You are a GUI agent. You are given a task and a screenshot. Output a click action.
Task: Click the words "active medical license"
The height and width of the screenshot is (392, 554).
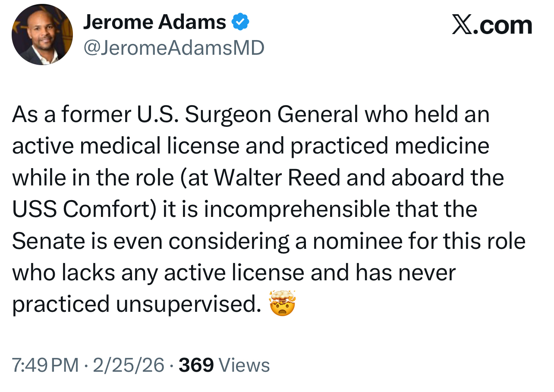(x=125, y=146)
